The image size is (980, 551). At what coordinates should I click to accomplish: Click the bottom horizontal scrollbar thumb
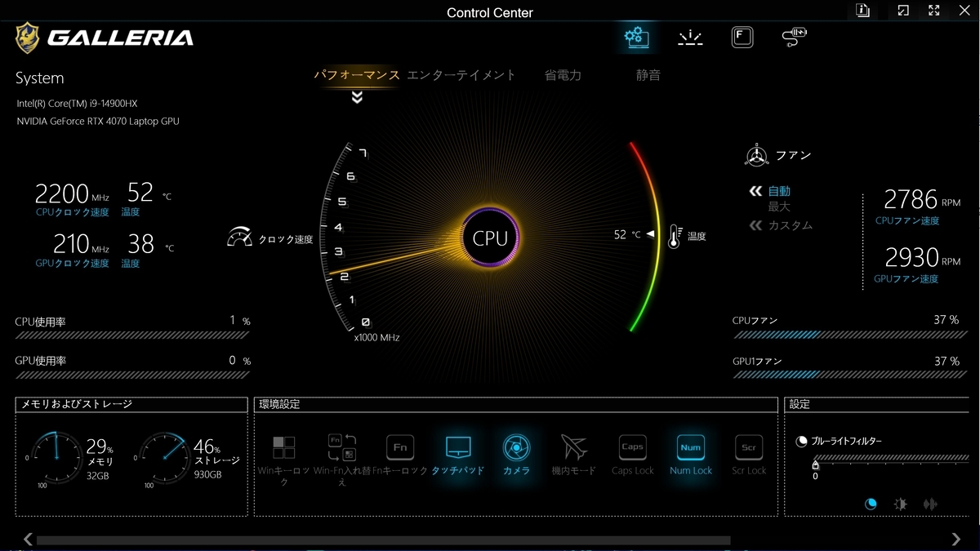pos(384,540)
